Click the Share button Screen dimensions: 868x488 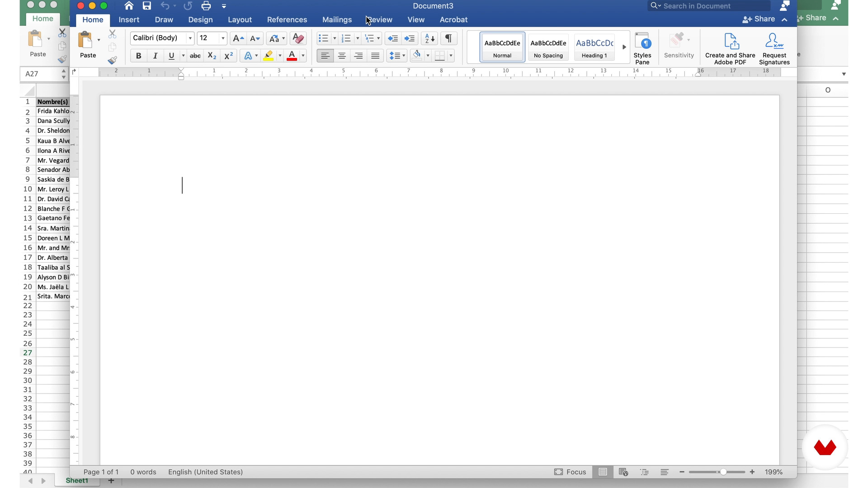pos(759,19)
